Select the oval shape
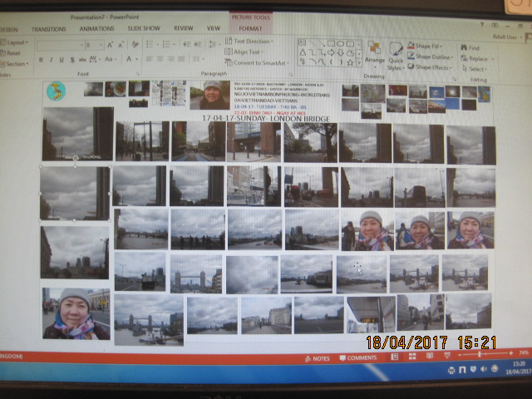 pyautogui.click(x=341, y=43)
